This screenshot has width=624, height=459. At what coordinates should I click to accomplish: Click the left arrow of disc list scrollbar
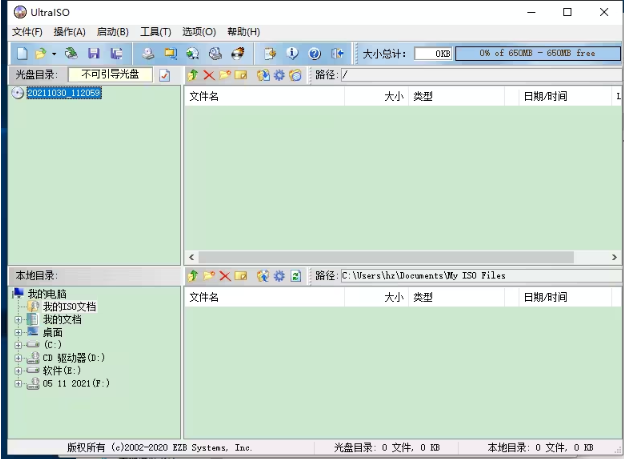[192, 257]
